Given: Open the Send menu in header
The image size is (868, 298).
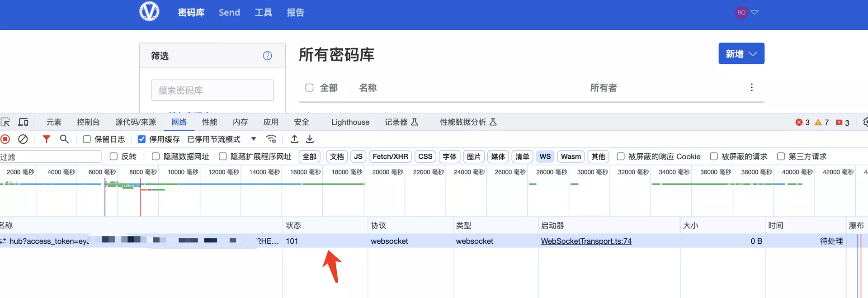Looking at the screenshot, I should pos(229,13).
